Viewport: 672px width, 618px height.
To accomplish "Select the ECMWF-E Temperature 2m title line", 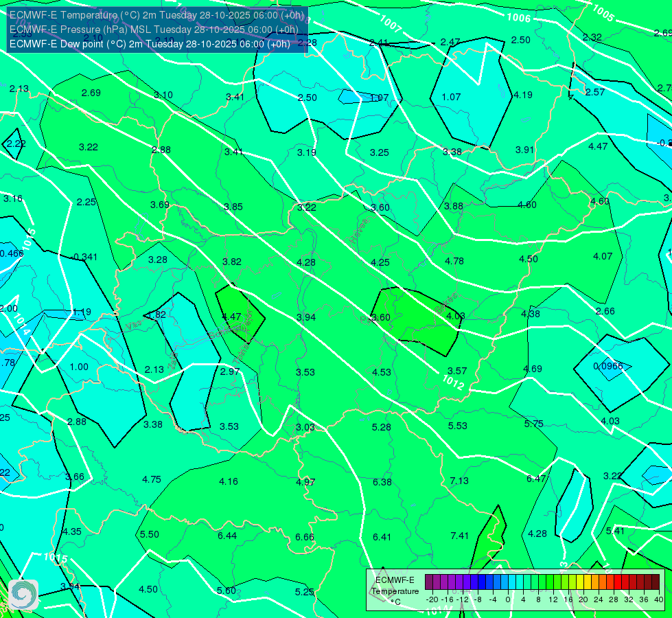I will pyautogui.click(x=157, y=15).
